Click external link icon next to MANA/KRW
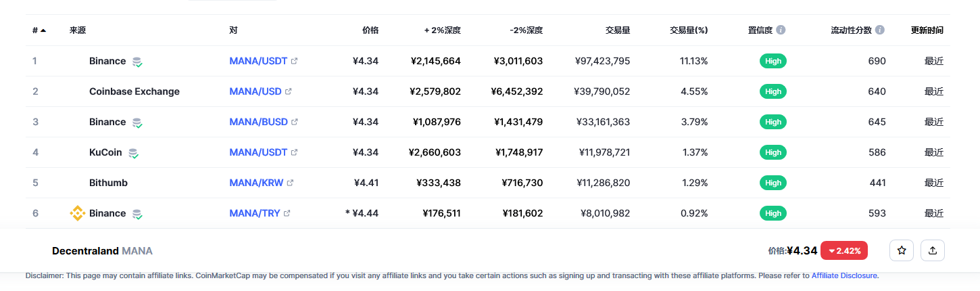This screenshot has width=980, height=291. coord(291,183)
